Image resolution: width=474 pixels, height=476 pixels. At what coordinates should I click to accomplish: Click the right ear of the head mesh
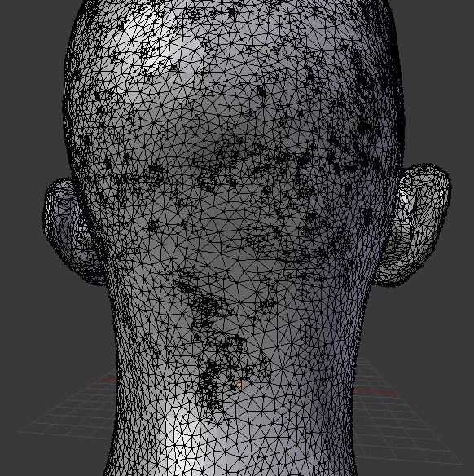pos(412,225)
